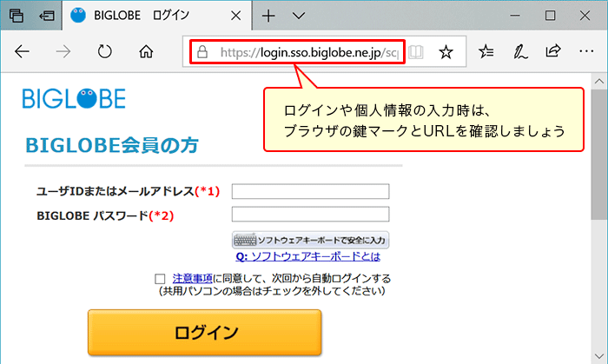Share this page icon
The image size is (608, 364).
[553, 51]
